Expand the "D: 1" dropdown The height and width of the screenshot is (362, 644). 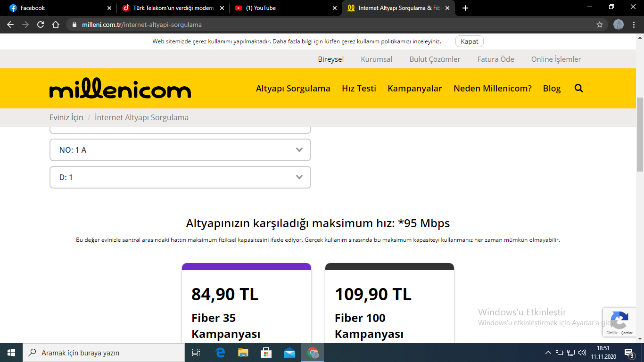[x=180, y=177]
